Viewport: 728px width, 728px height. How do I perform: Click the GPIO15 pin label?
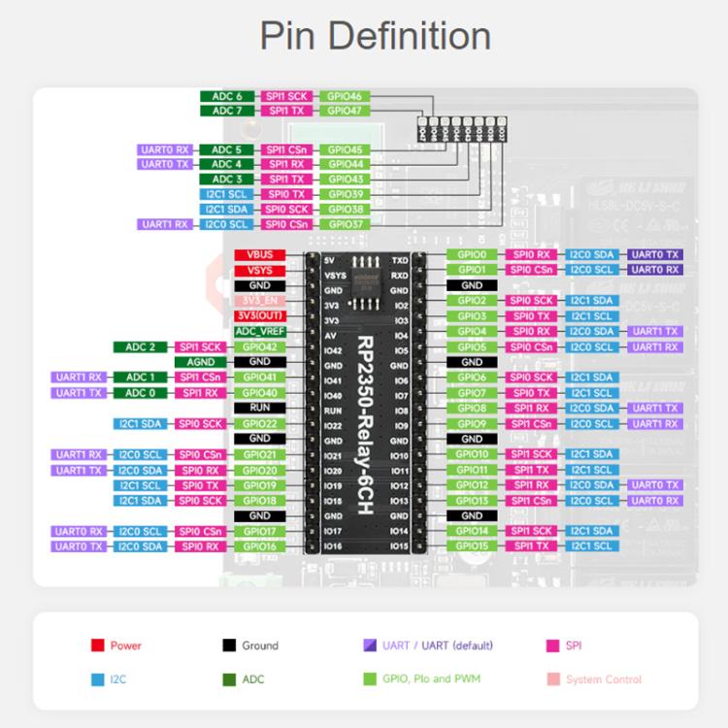pos(472,546)
